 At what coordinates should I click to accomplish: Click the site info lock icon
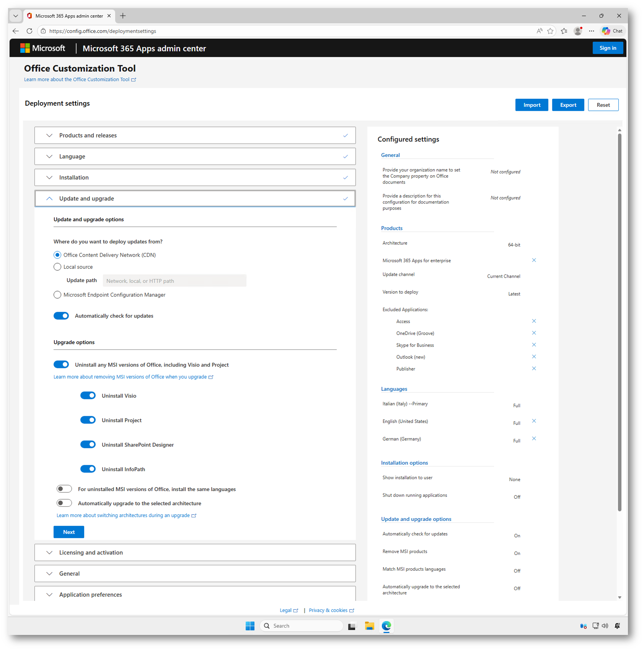(x=43, y=31)
